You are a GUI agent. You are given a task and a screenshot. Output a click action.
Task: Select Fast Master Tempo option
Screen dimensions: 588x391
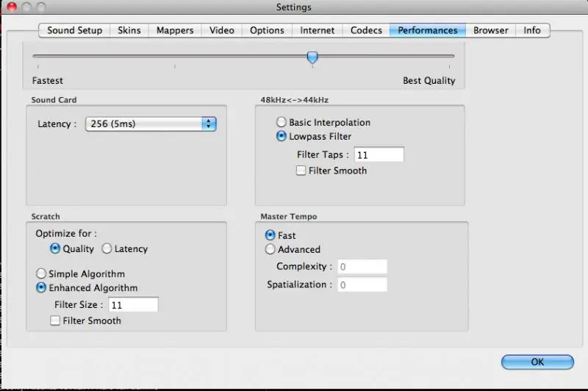click(270, 236)
